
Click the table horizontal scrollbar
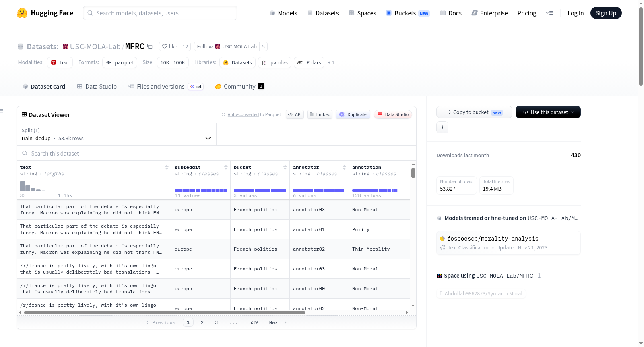tap(164, 312)
